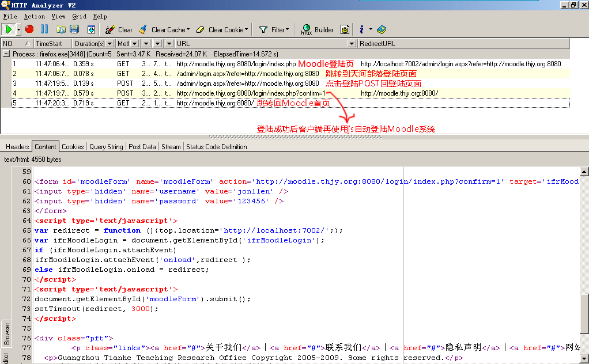Start capture with the green play icon

pos(9,29)
